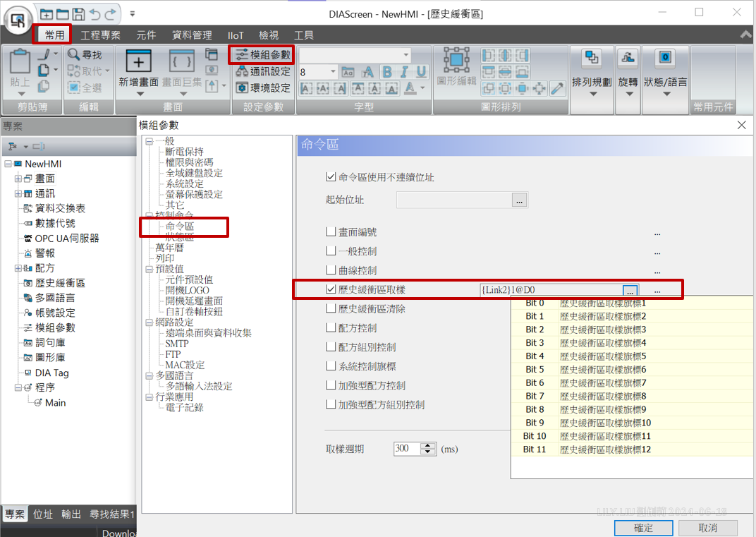This screenshot has width=756, height=537.
Task: Enable the 畫面編號 checkbox
Action: tap(331, 231)
